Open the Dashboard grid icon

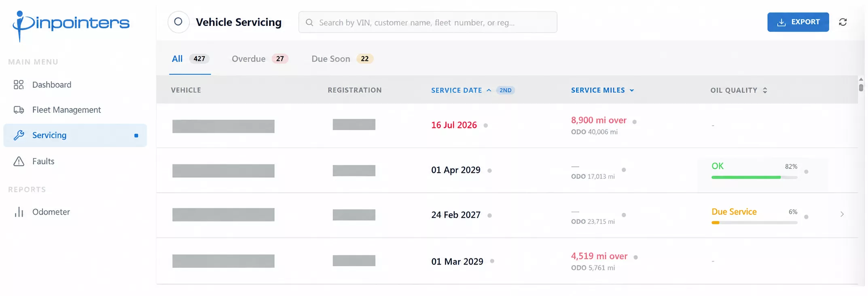click(x=19, y=85)
